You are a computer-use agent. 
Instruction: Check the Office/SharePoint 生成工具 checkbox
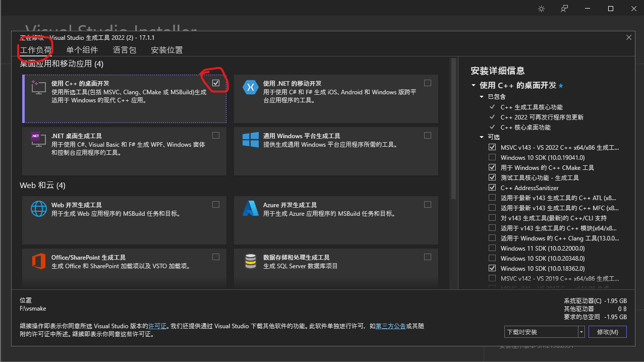pyautogui.click(x=216, y=257)
